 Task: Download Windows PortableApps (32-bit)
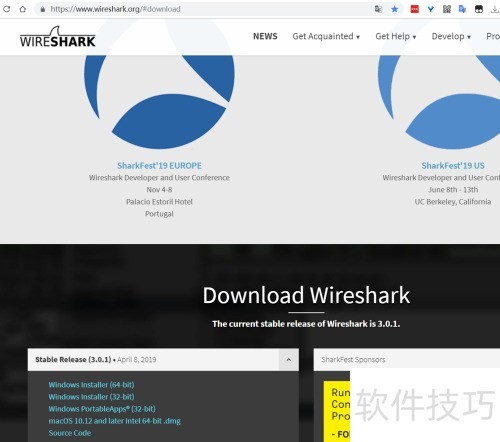point(102,409)
